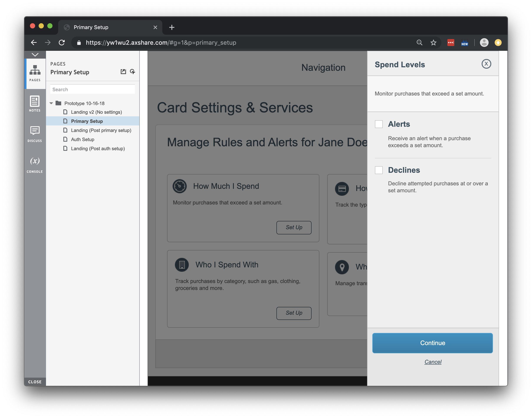Open the Auth Setup page
The width and height of the screenshot is (532, 418).
pyautogui.click(x=82, y=140)
